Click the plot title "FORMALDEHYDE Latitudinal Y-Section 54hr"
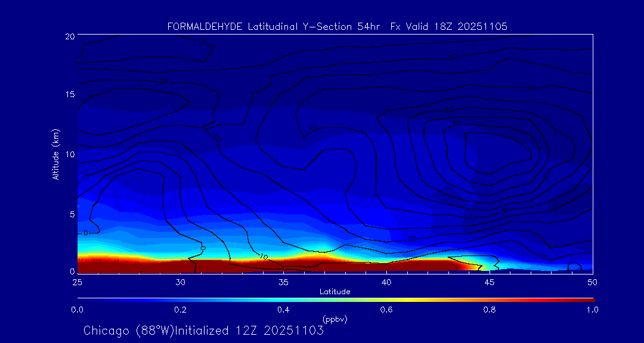 [x=274, y=27]
